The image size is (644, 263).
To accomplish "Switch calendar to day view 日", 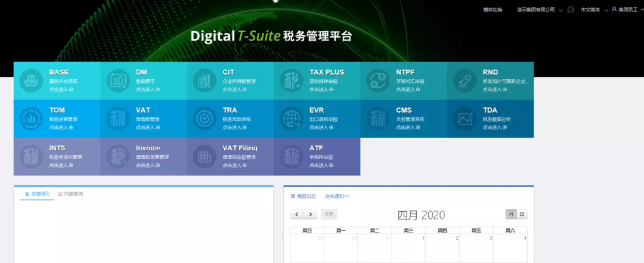I will (522, 214).
